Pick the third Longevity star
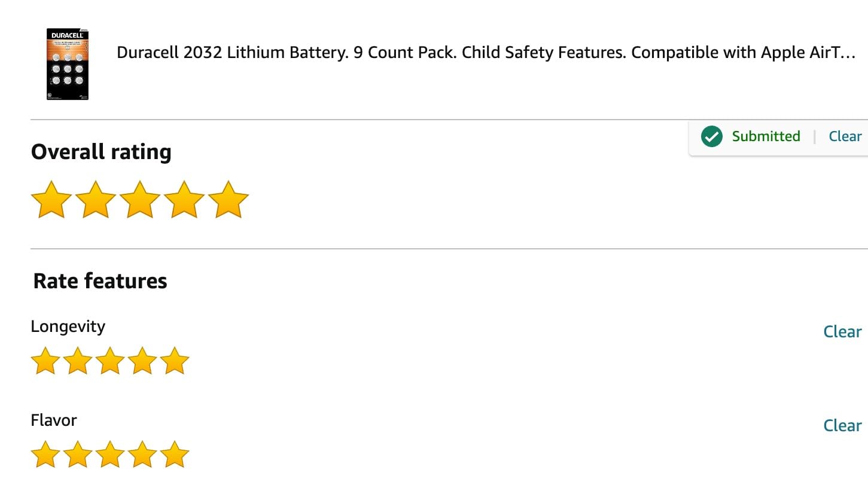 110,362
